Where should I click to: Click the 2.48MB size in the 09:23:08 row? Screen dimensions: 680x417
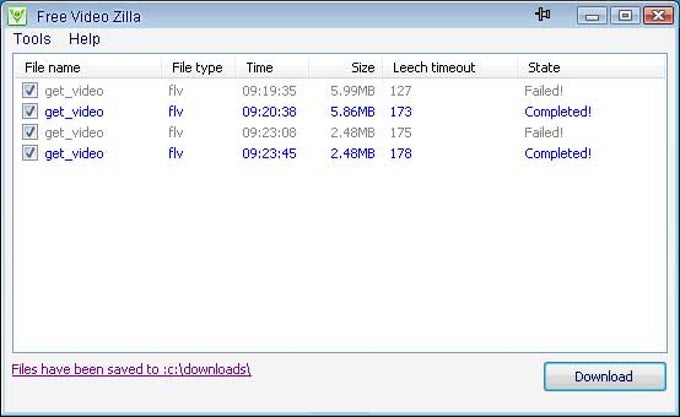click(x=353, y=133)
